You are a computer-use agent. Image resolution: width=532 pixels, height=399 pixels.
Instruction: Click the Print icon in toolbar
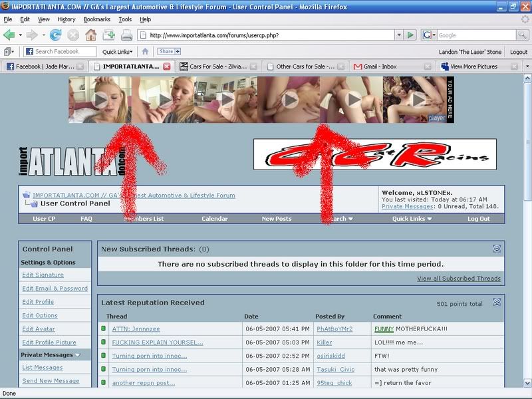pos(127,35)
